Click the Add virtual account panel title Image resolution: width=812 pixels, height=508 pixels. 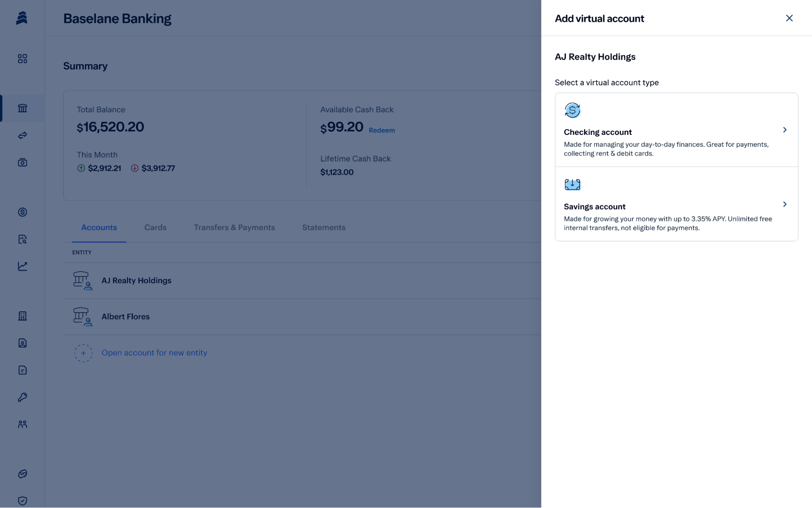[599, 18]
